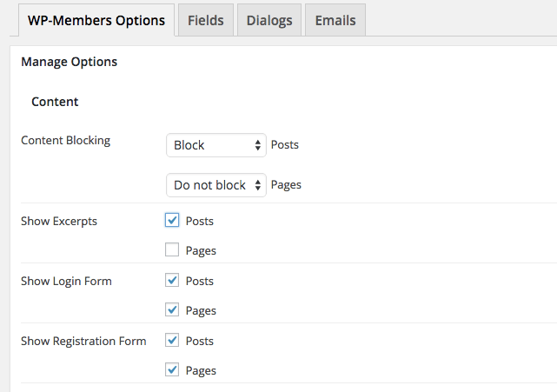This screenshot has height=392, width=557.
Task: Expand the Do not block dropdown for Pages
Action: click(x=216, y=185)
